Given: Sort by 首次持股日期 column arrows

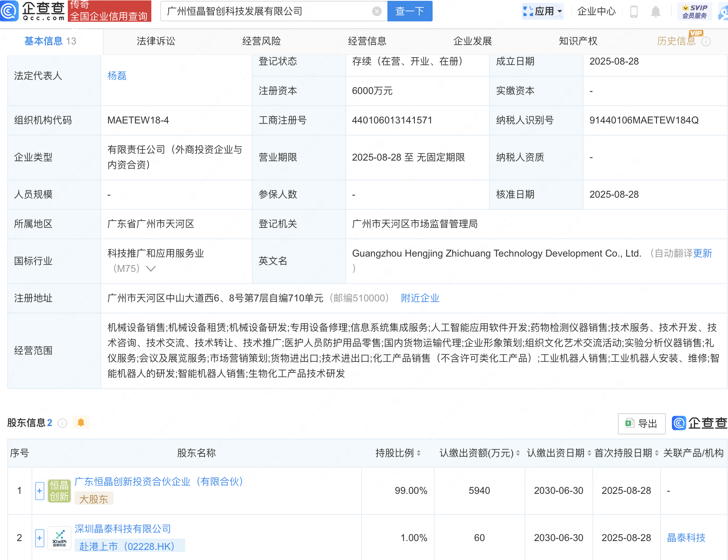Looking at the screenshot, I should (x=657, y=453).
